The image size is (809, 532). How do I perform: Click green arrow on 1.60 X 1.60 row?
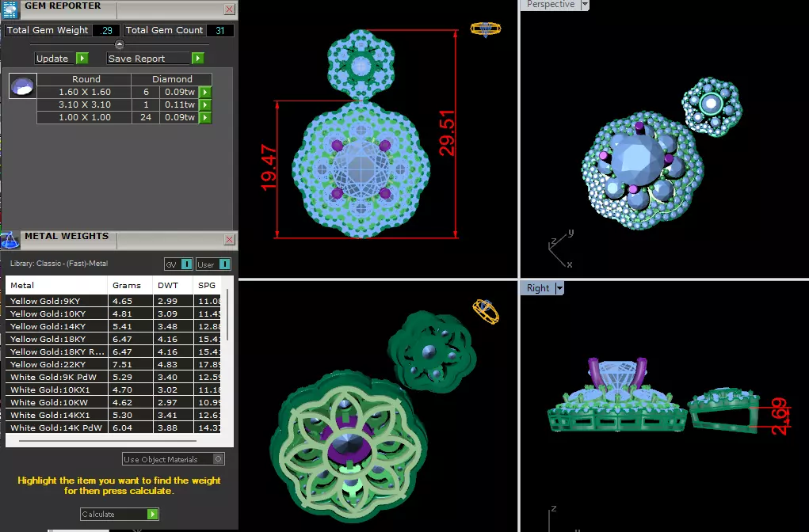205,93
